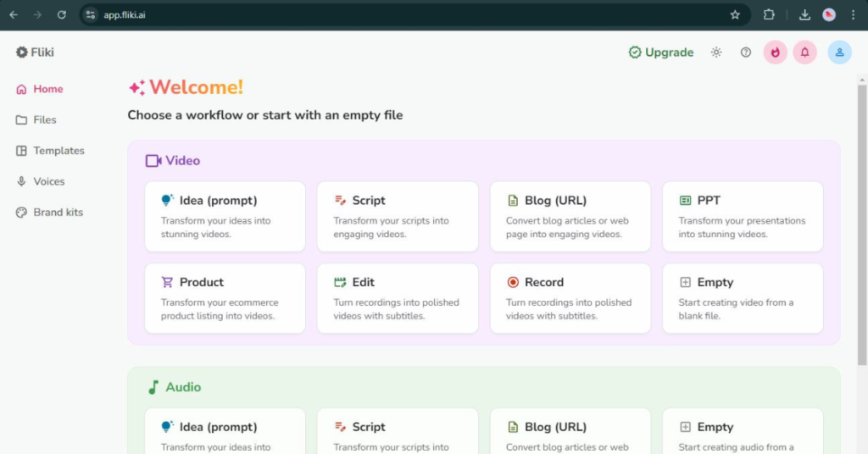Choose the Audio Script workflow card
868x454 pixels.
tap(398, 431)
